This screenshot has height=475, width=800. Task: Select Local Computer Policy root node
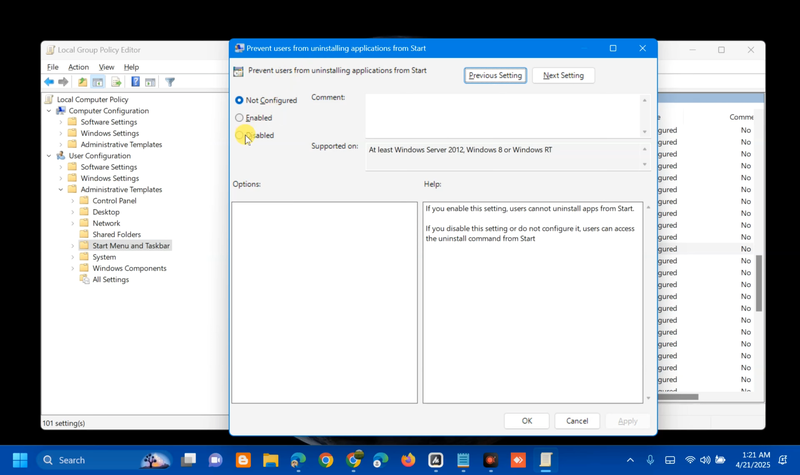coord(92,99)
